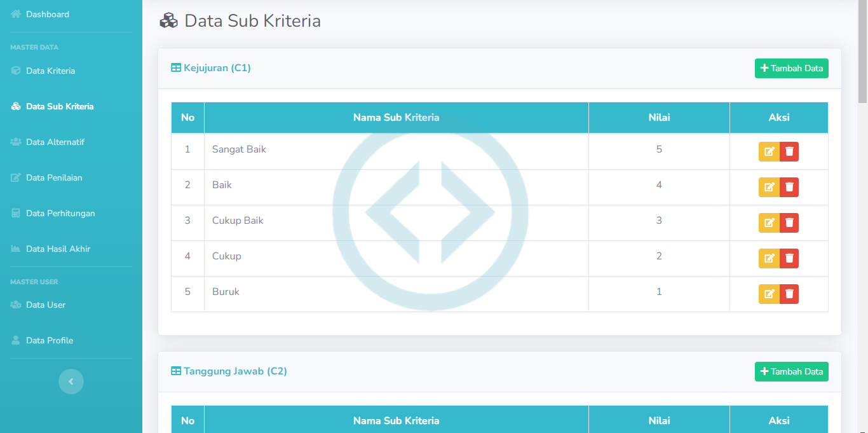Select the Dashboard menu entry

47,14
